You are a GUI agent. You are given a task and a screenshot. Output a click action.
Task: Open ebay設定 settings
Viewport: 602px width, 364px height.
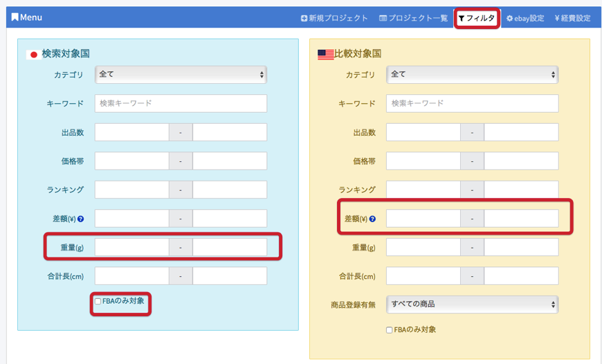click(525, 19)
